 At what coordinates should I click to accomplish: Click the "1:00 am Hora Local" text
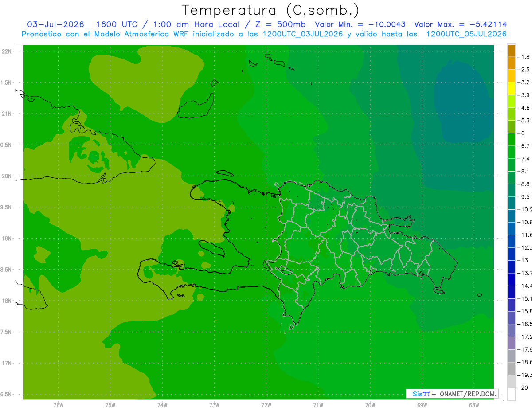pos(196,24)
